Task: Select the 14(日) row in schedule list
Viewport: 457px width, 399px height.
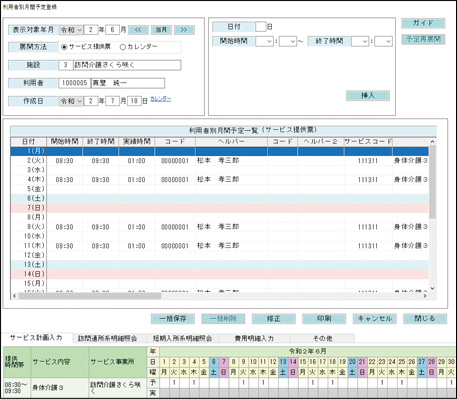Action: (x=219, y=274)
